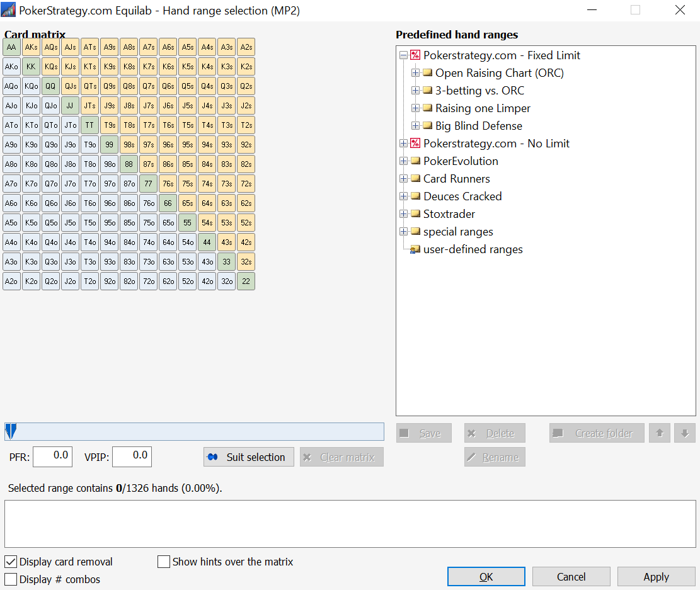
Task: Expand the Pokerstrategy.com No Limit node
Action: point(404,144)
